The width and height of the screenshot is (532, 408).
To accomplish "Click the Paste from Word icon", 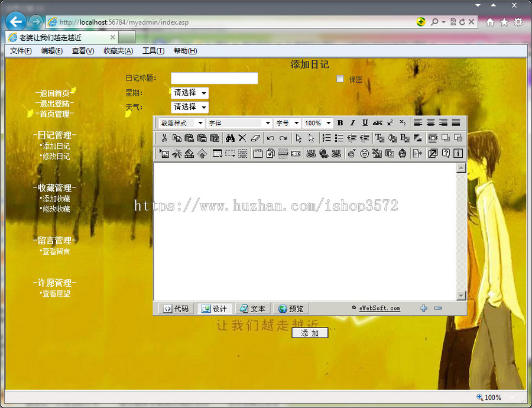I will (x=215, y=138).
